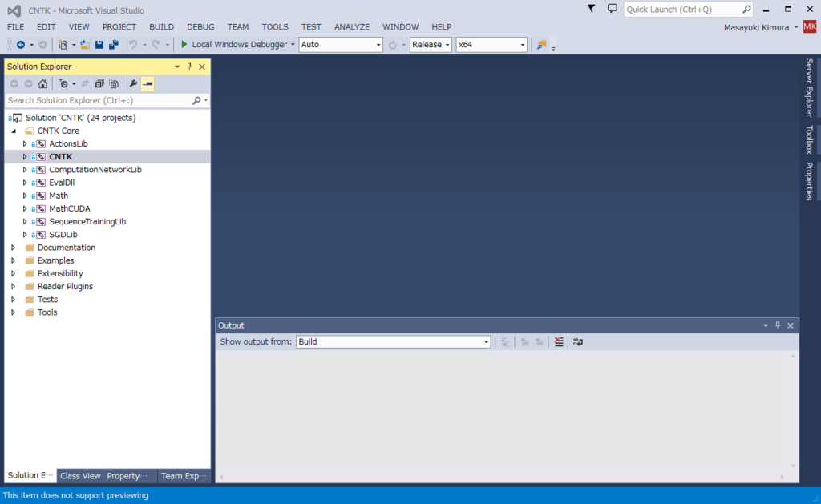Toggle Show All Files in Solution Explorer
Image resolution: width=821 pixels, height=504 pixels.
114,84
